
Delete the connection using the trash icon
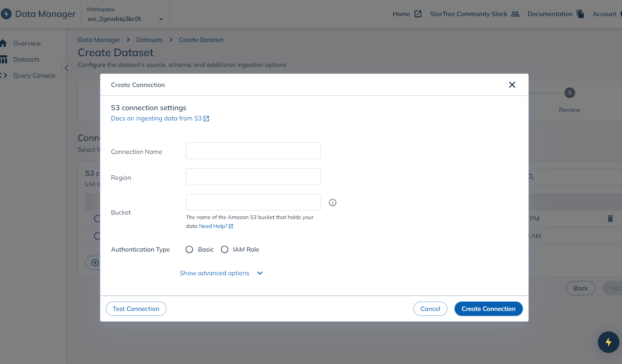(610, 219)
